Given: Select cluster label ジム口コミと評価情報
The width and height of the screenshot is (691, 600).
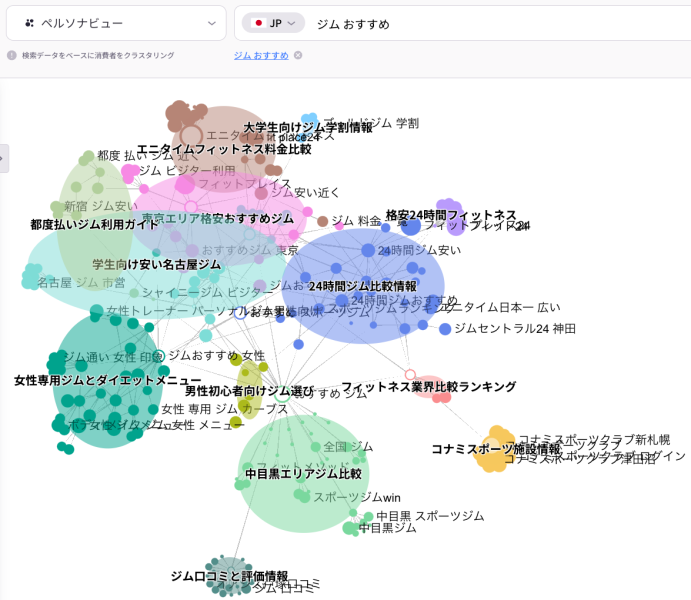Looking at the screenshot, I should (230, 576).
